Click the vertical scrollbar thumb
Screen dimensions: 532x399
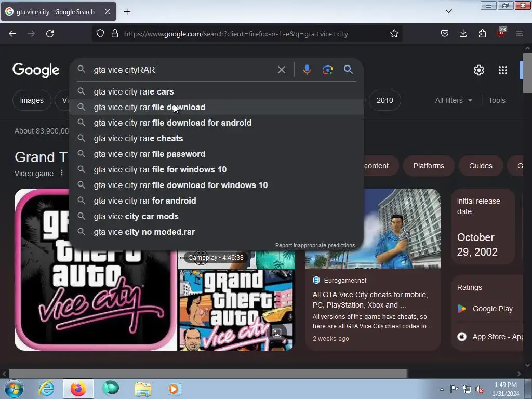click(527, 72)
